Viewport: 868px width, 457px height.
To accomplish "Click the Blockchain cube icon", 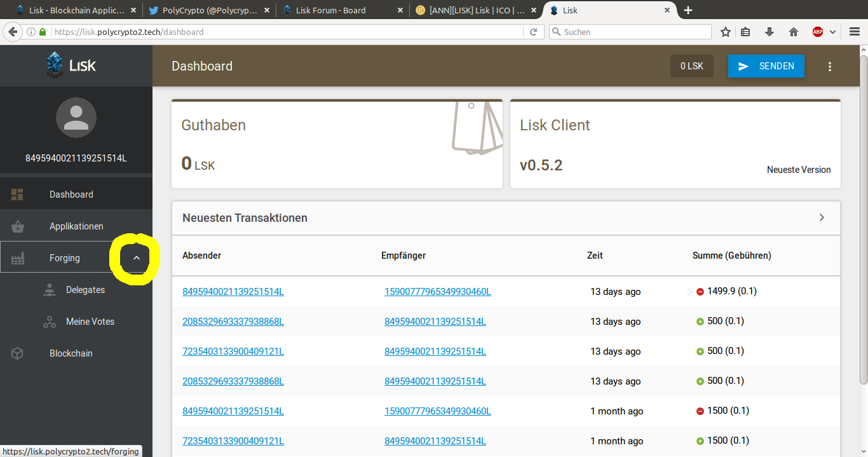I will [x=17, y=353].
